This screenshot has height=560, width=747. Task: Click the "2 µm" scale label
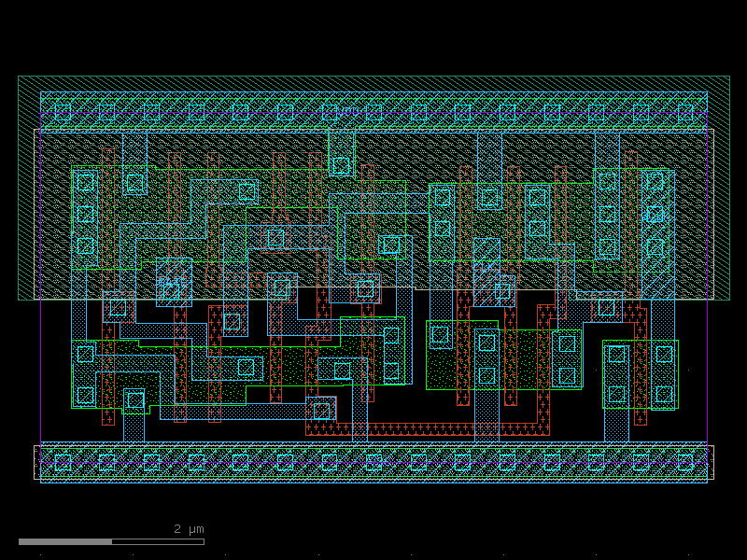[x=190, y=529]
